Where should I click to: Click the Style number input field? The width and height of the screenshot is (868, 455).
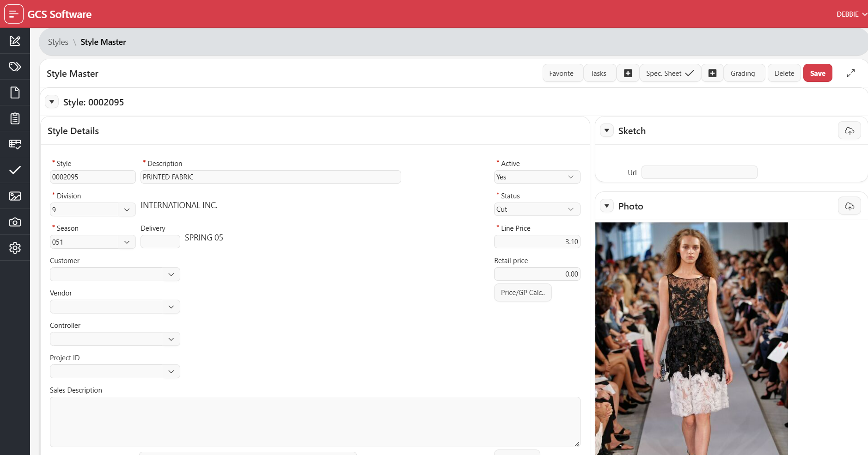pos(93,177)
